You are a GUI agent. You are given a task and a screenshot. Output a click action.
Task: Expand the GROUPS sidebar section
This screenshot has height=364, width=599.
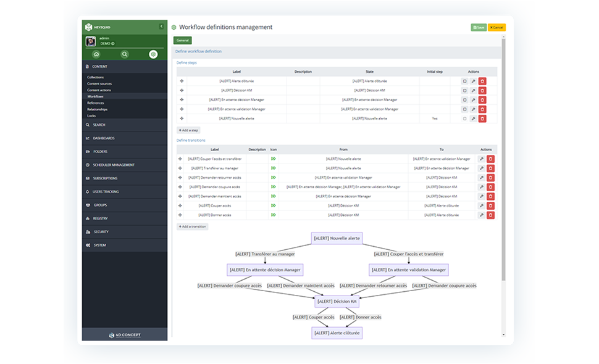click(125, 205)
